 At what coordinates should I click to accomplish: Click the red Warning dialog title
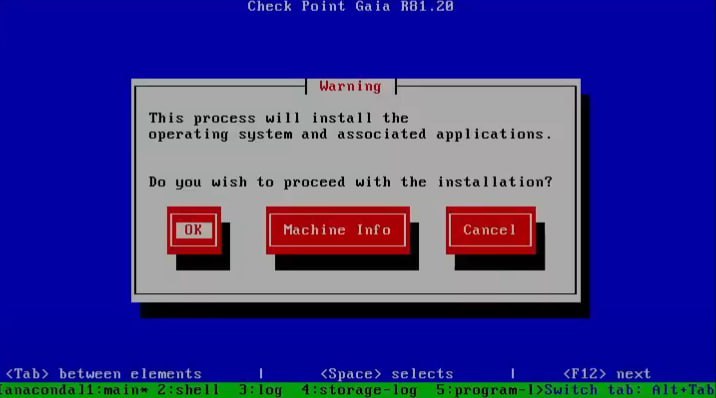(350, 86)
